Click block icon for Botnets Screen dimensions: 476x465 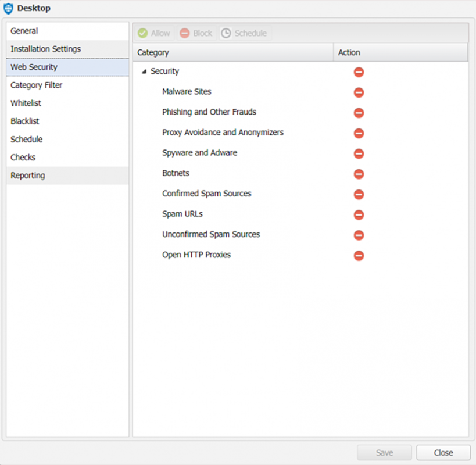coord(359,174)
